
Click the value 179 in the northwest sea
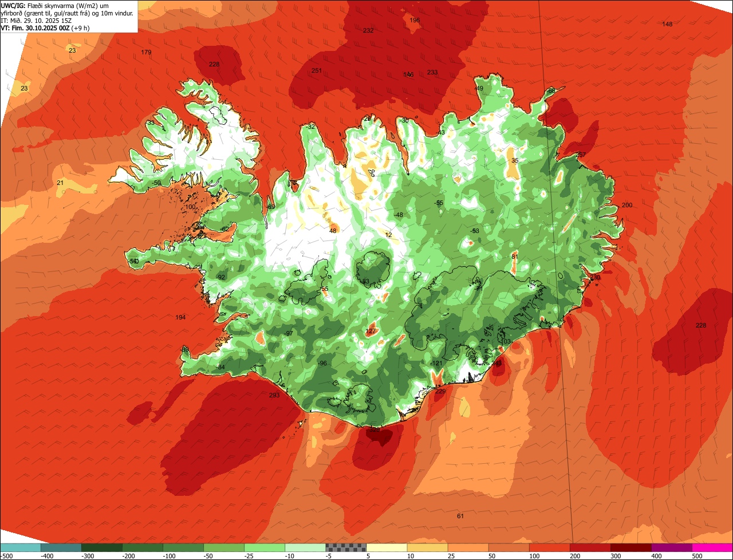[x=146, y=53]
